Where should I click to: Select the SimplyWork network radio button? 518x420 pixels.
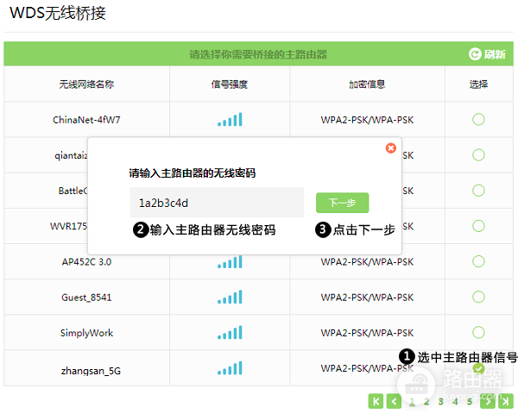(x=478, y=332)
